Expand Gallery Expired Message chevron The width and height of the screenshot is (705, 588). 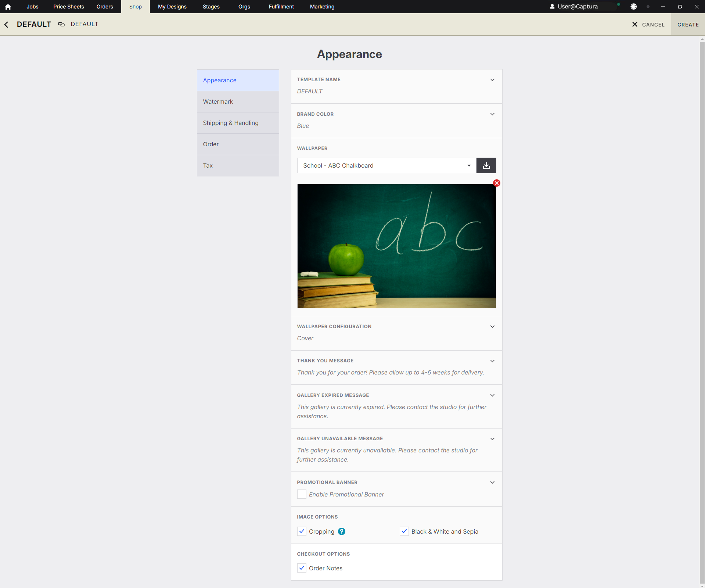click(492, 395)
